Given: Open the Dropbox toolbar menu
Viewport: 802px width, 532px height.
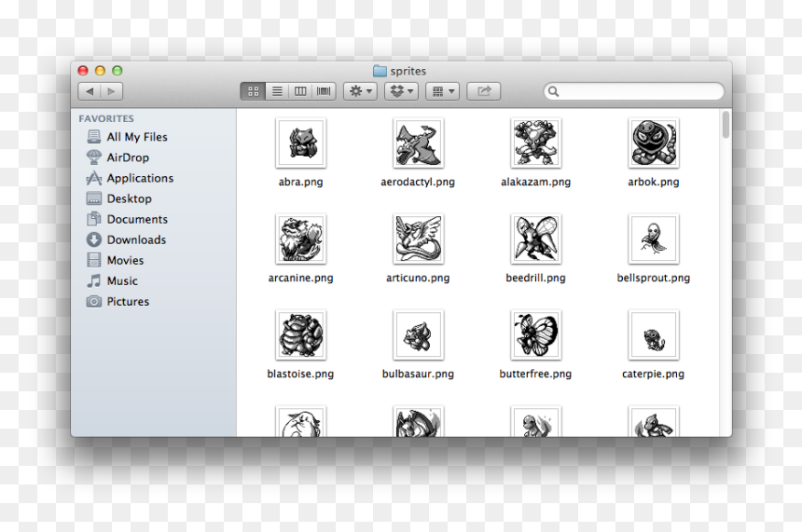Looking at the screenshot, I should (x=402, y=91).
